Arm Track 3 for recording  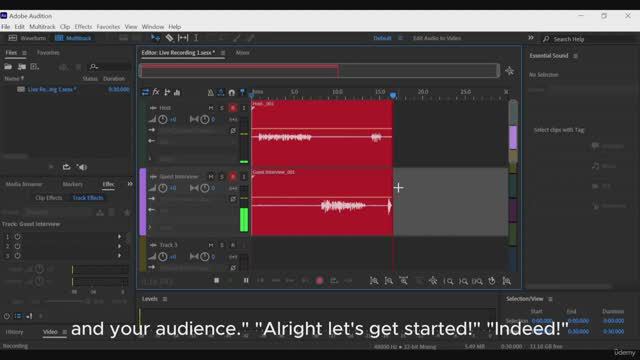coord(233,245)
